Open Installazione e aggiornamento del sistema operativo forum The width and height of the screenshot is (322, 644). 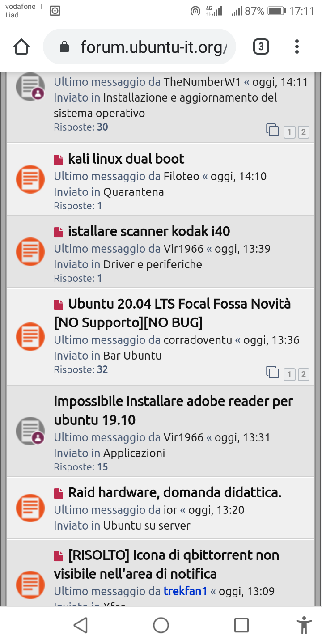165,105
